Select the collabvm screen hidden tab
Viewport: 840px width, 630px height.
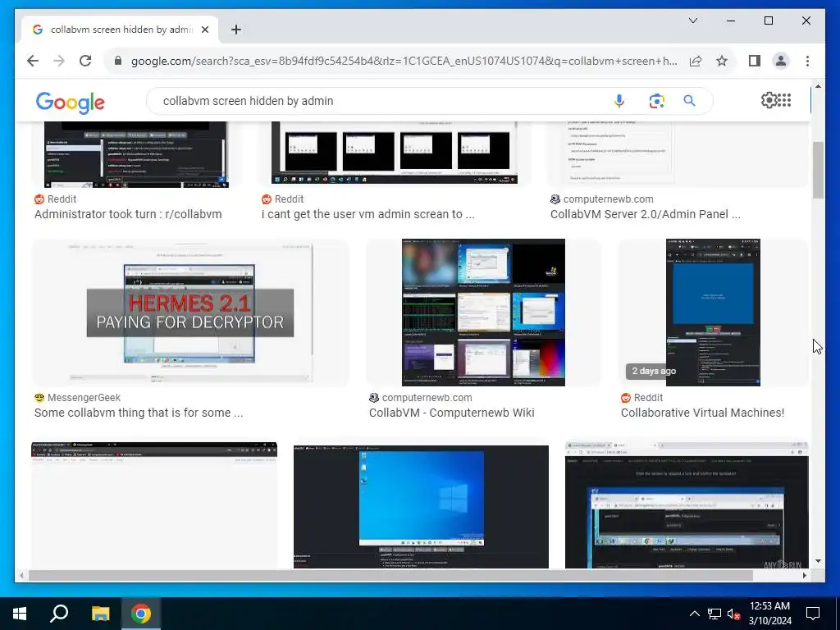[x=120, y=30]
